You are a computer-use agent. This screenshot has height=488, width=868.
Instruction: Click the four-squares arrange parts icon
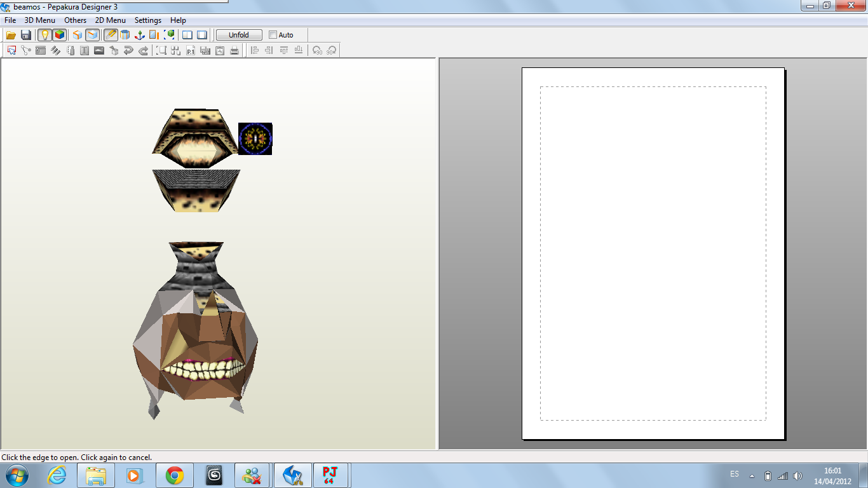(176, 50)
